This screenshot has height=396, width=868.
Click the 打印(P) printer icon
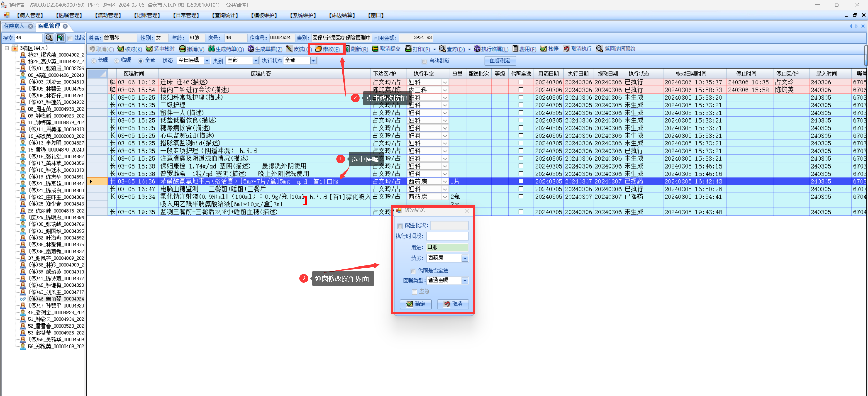[408, 49]
